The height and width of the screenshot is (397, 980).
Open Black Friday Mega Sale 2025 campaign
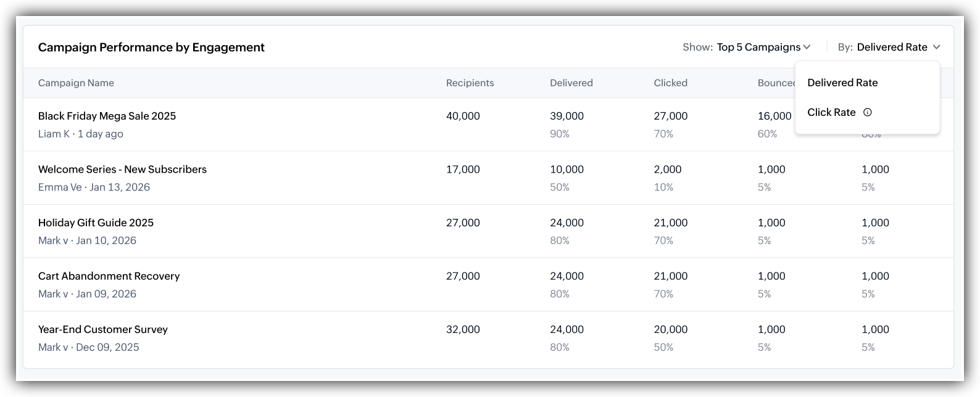point(107,116)
